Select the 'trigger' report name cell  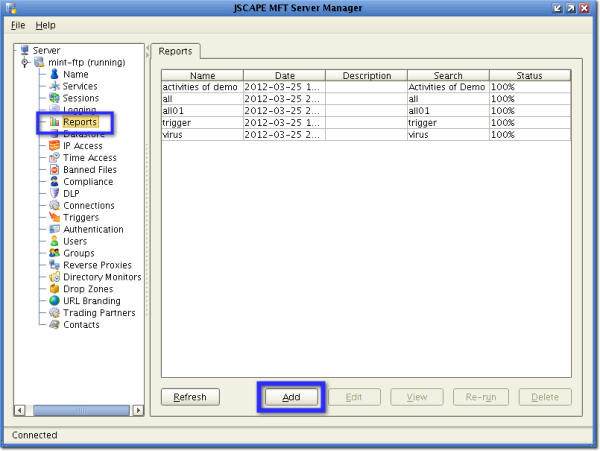click(202, 123)
